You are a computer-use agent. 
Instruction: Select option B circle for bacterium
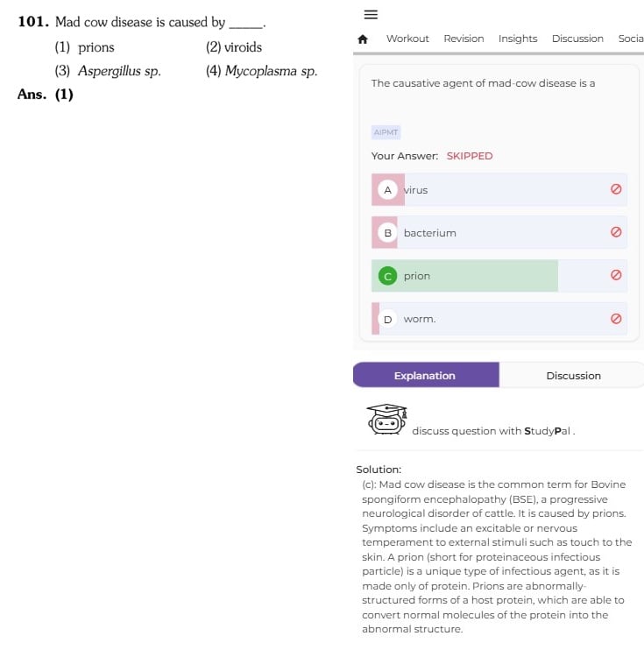(x=388, y=233)
